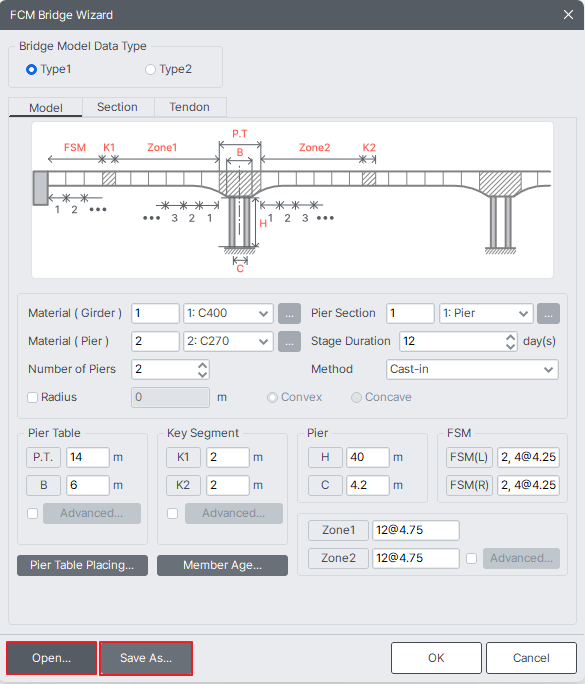Expand the Pier Section dropdown
The height and width of the screenshot is (684, 585).
click(x=486, y=314)
